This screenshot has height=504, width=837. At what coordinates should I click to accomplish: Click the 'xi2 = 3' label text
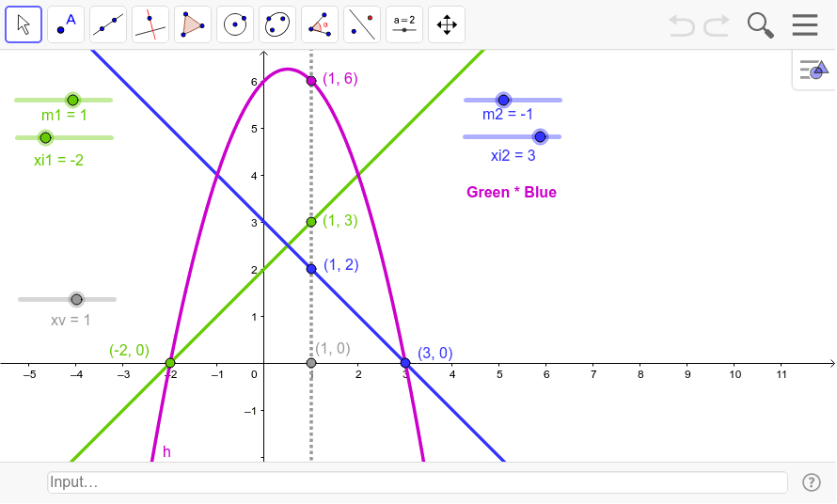point(513,155)
